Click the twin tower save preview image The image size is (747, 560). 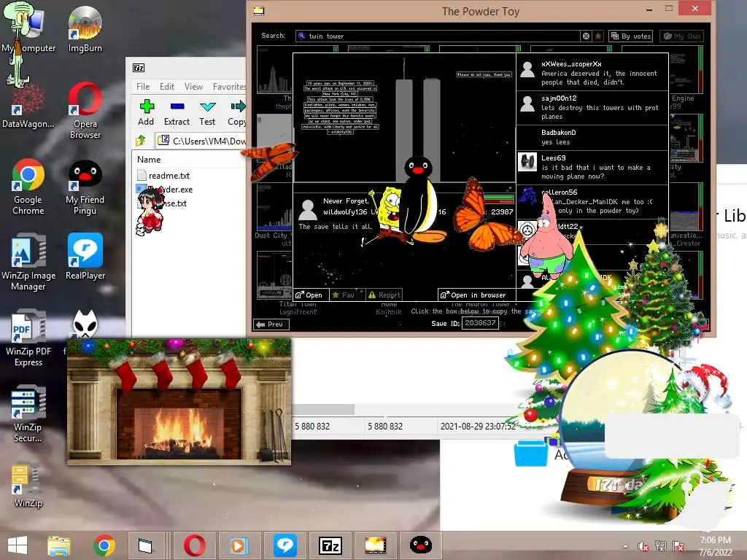point(404,117)
